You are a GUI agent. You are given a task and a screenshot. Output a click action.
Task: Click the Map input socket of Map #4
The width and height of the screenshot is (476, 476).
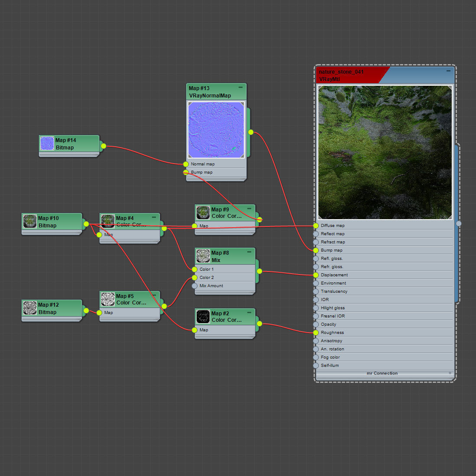coord(99,235)
